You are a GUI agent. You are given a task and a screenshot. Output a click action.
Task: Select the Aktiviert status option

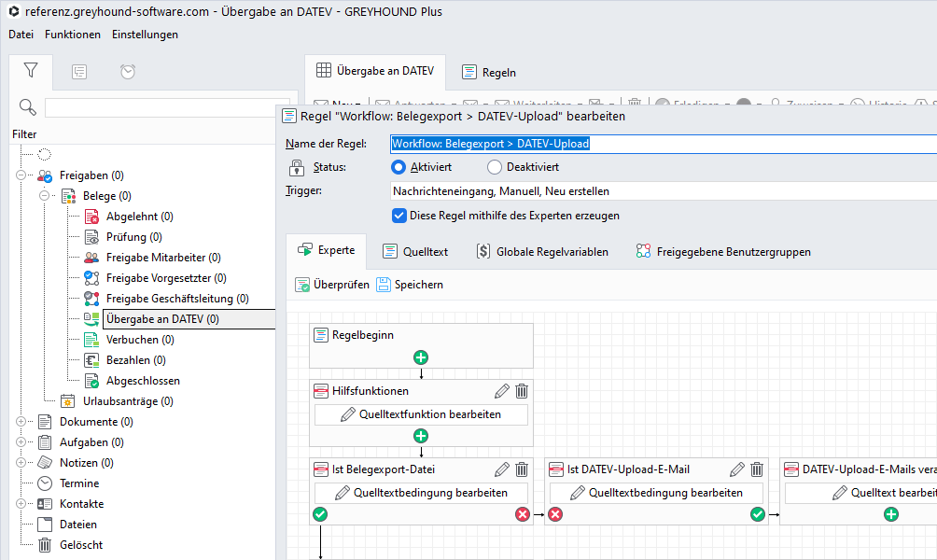pos(421,167)
